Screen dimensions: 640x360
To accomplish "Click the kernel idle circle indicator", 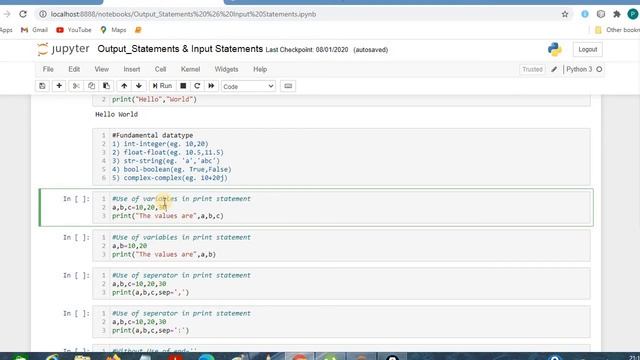I will pyautogui.click(x=599, y=69).
